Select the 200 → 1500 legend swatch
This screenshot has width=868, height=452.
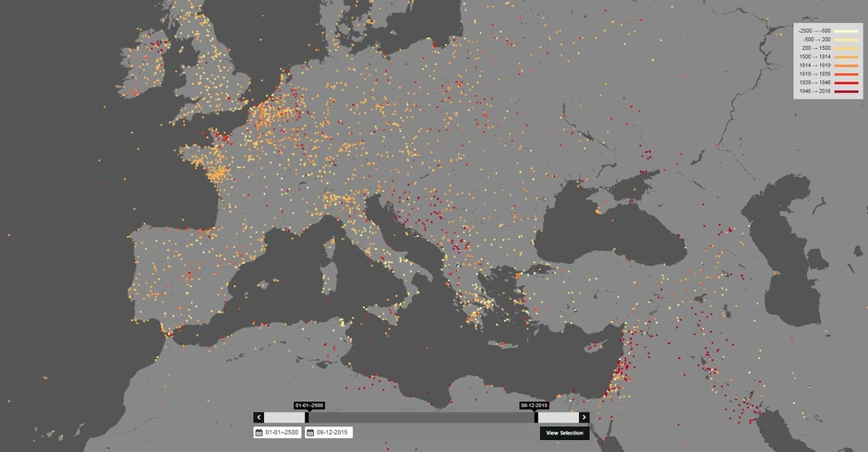click(x=846, y=48)
